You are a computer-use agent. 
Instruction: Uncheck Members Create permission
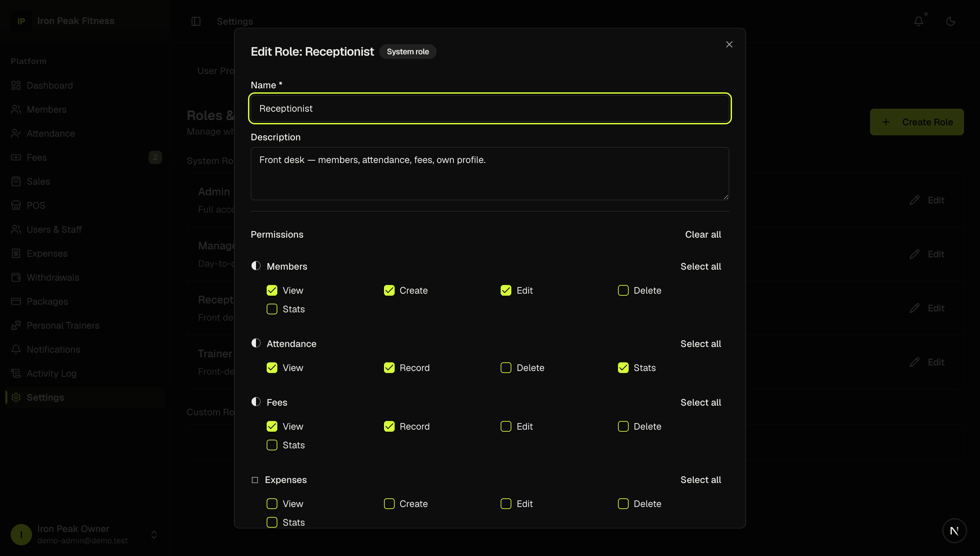click(x=389, y=291)
